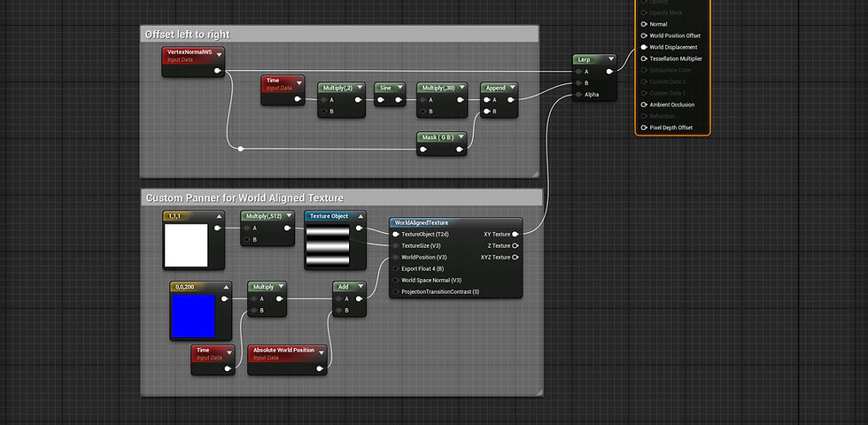Click the striped Texture Object thumbnail
The height and width of the screenshot is (425, 868).
[x=329, y=245]
